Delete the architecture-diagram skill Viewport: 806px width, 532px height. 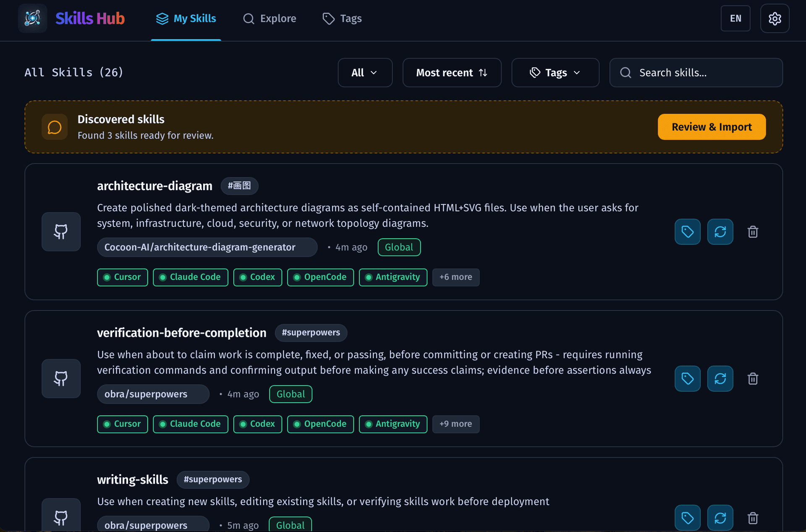(x=753, y=232)
